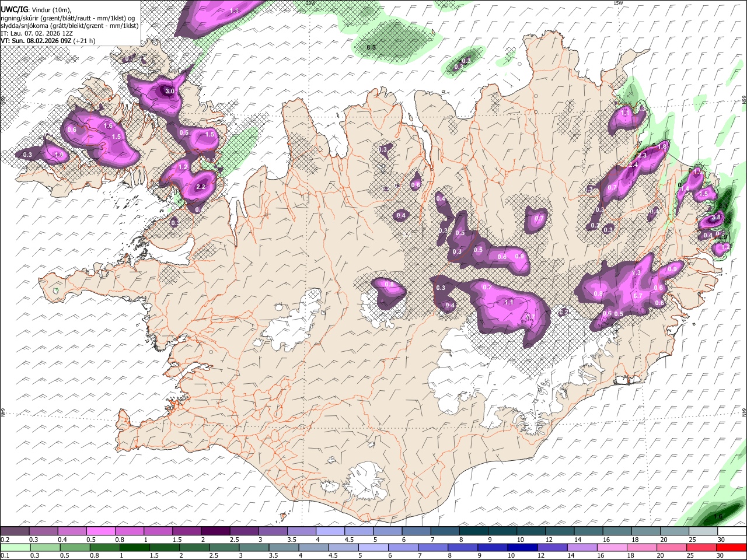The width and height of the screenshot is (747, 560).
Task: Click the bright pink swatch labeled 0.5 in the upper legend
Action: (x=101, y=531)
